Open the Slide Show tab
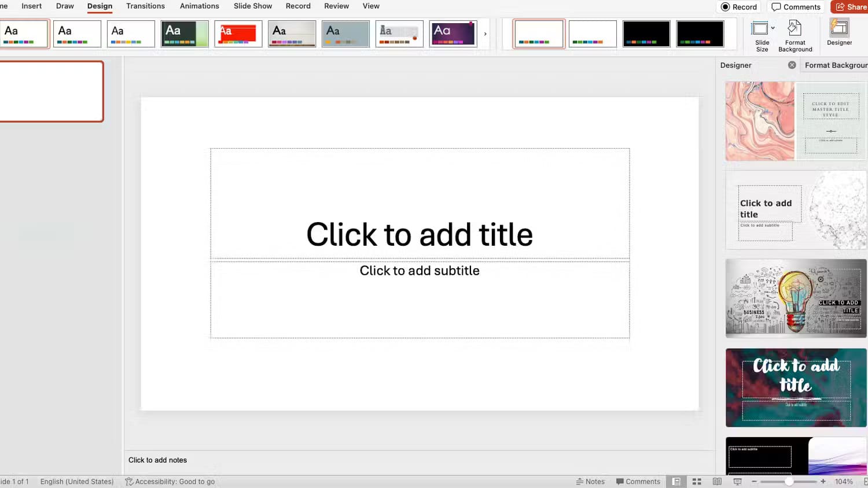This screenshot has height=488, width=868. pos(252,6)
